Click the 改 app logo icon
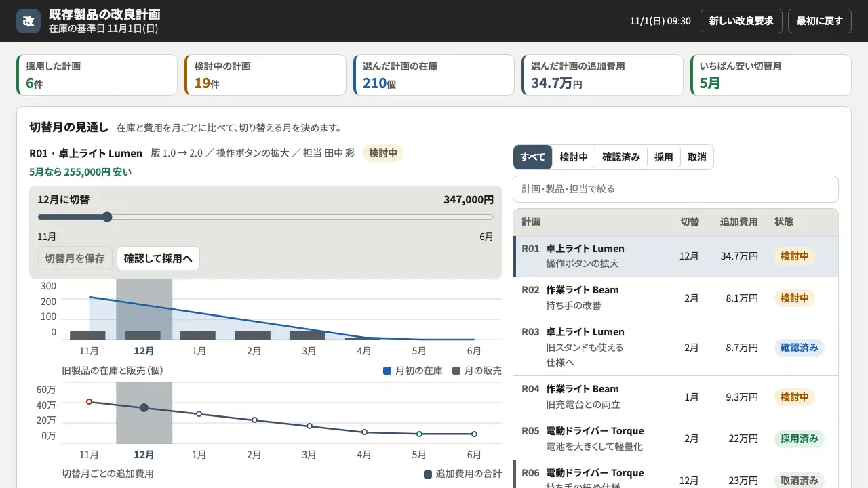The image size is (868, 488). (28, 21)
